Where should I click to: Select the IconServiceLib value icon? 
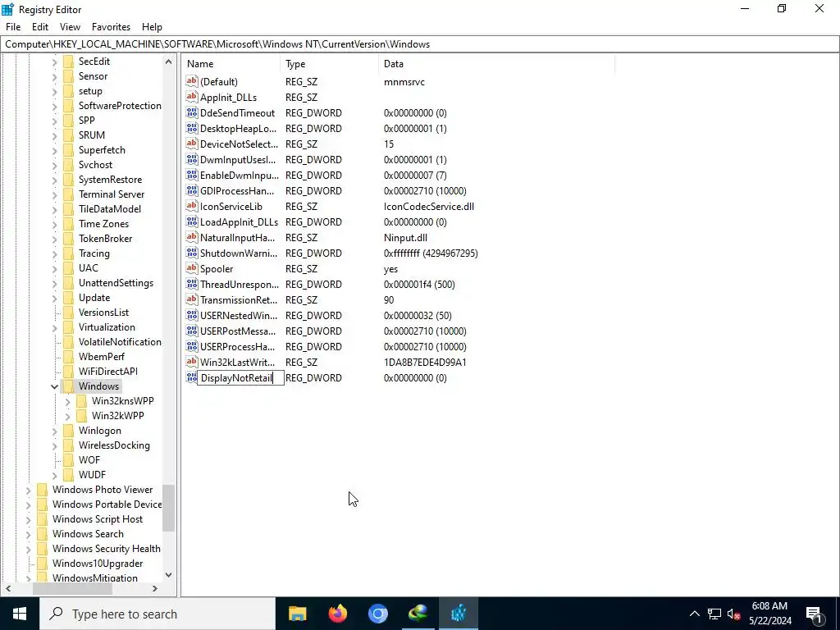(x=192, y=206)
